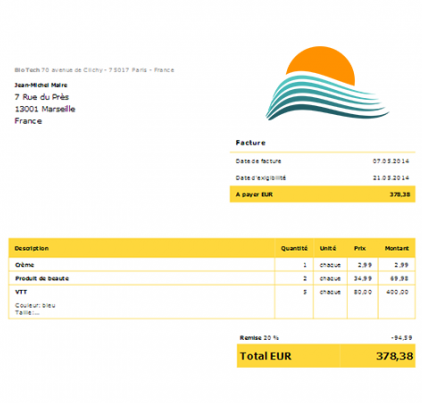Click the Total EUR 378,38 amount

(395, 356)
